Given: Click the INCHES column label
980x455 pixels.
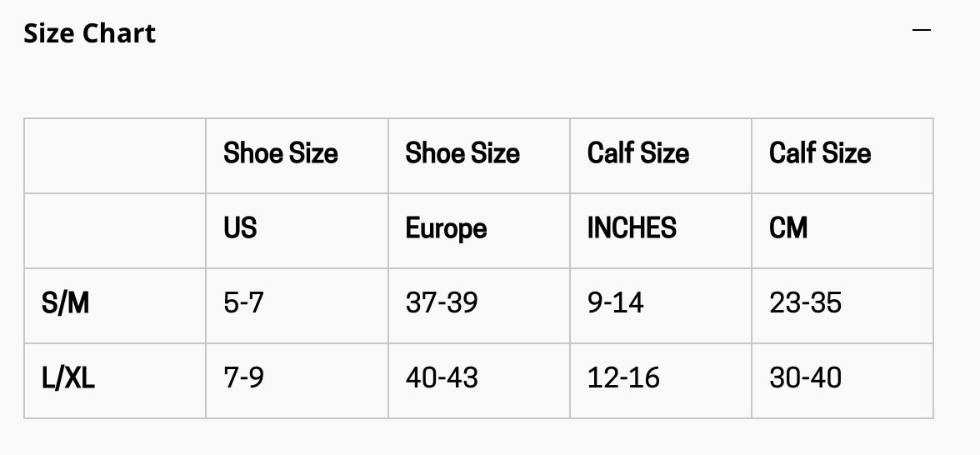Looking at the screenshot, I should click(x=632, y=228).
